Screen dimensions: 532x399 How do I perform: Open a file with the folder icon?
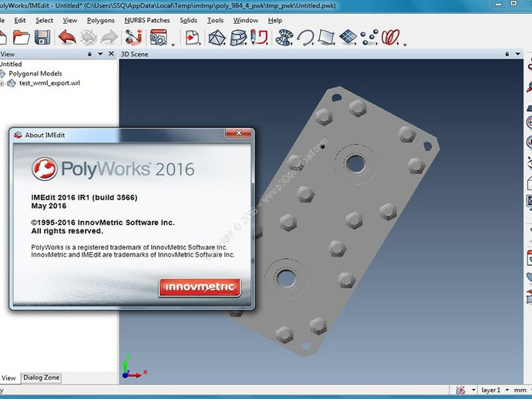click(22, 37)
